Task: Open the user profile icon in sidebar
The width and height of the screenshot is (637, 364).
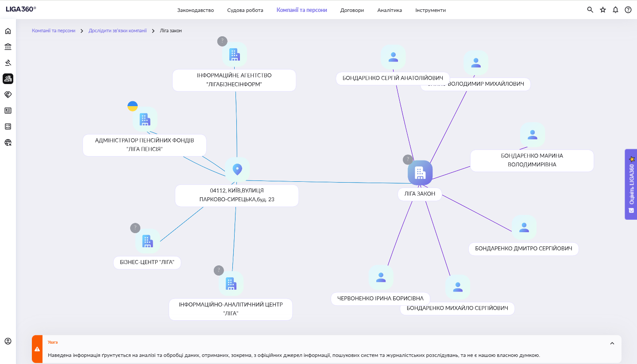Action: pos(8,341)
